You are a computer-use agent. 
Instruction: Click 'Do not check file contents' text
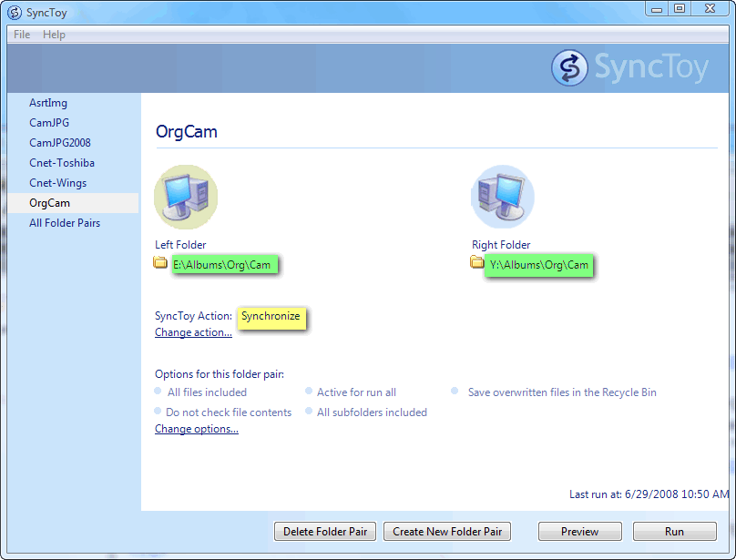pos(229,412)
